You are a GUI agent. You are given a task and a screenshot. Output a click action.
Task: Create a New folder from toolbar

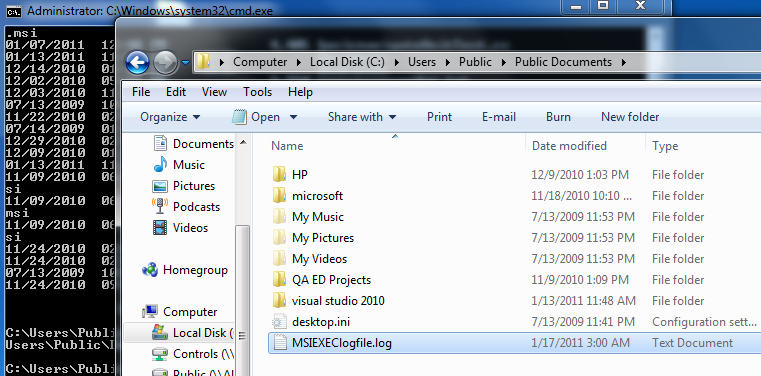point(630,117)
